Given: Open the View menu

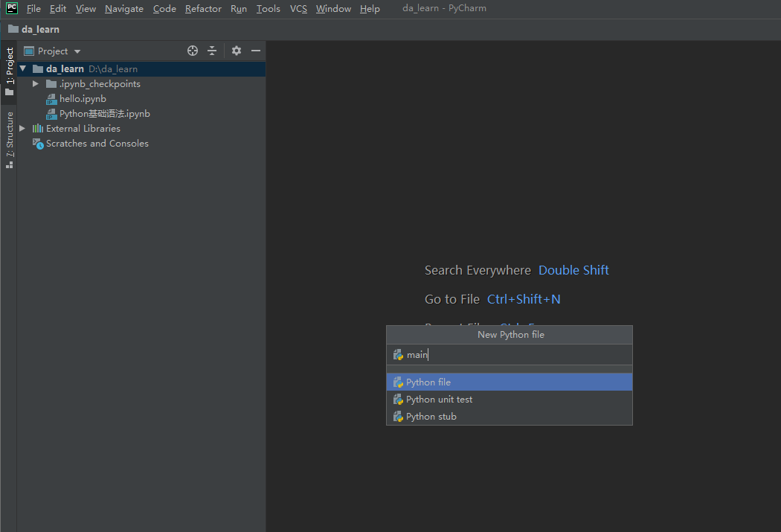Looking at the screenshot, I should [86, 8].
